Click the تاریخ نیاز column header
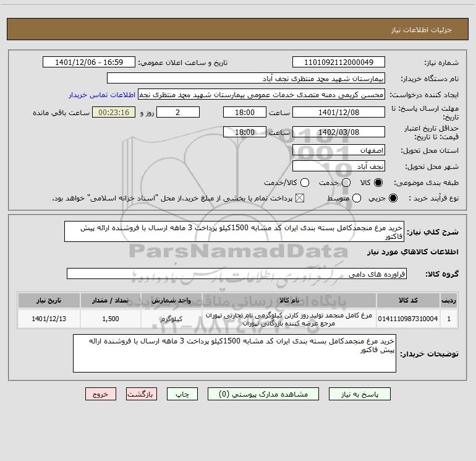476x461 pixels. 49,300
